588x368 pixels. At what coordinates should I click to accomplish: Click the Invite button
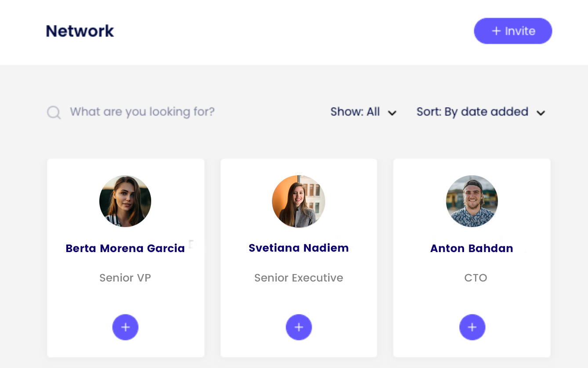512,31
